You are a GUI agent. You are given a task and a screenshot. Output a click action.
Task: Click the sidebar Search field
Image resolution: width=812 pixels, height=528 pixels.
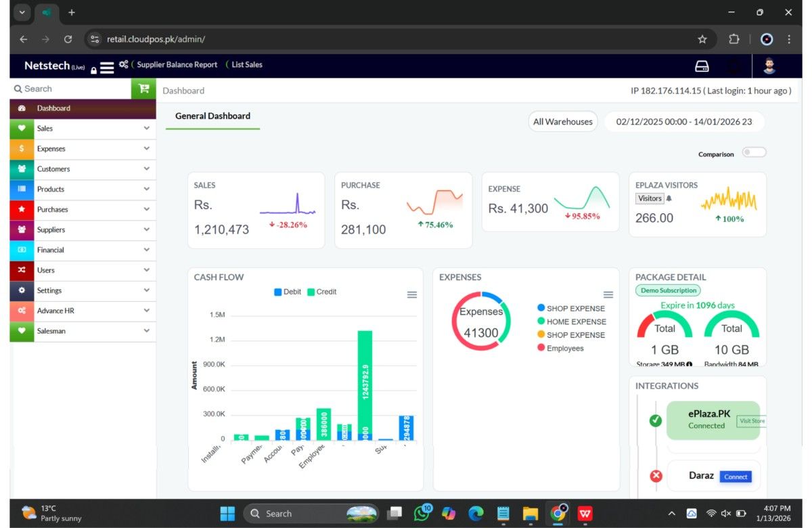(70, 89)
